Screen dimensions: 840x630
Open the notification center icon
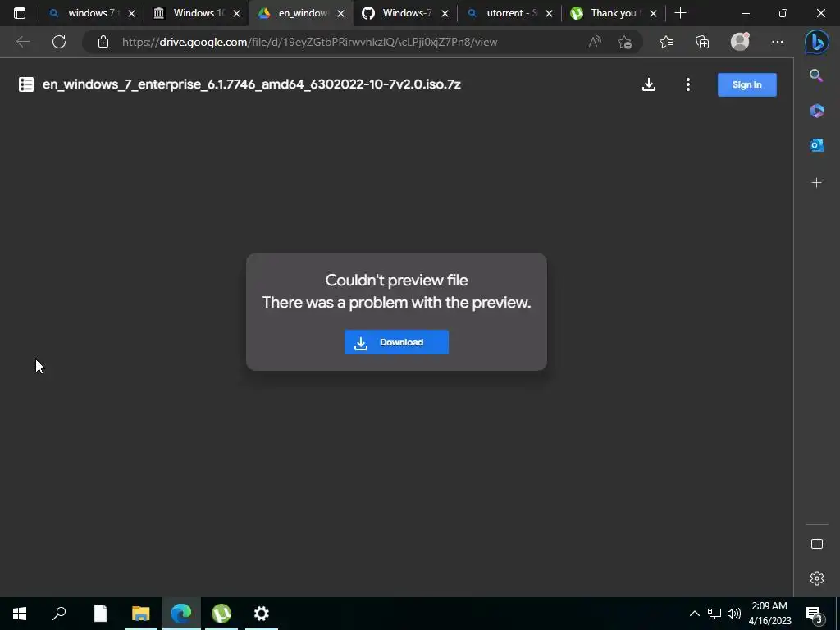(x=814, y=614)
